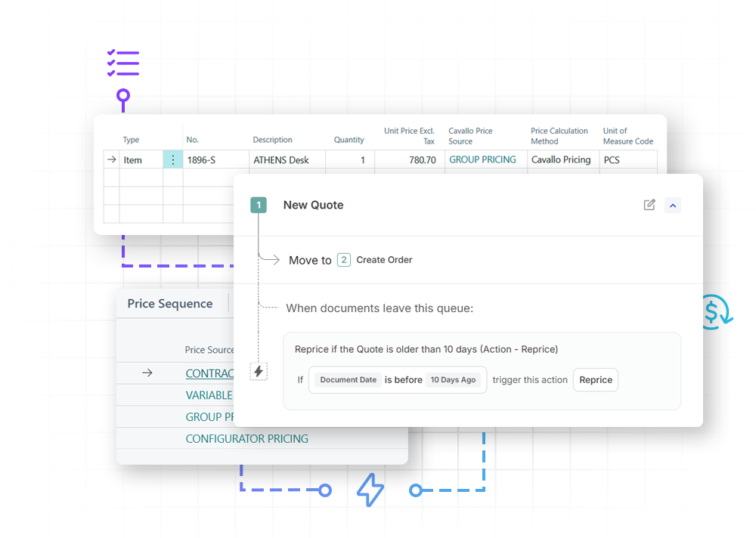Open the 10 Days Ago value selector
This screenshot has width=756, height=538.
point(453,380)
